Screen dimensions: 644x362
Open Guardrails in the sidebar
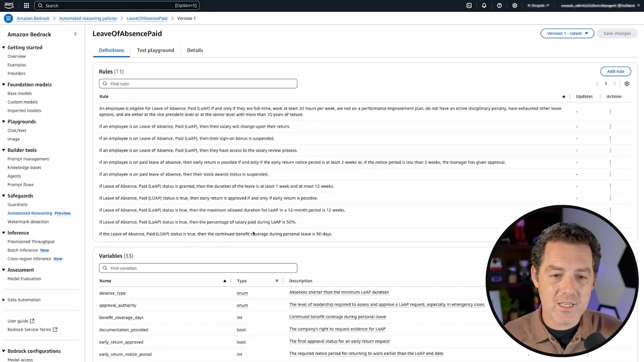coord(17,204)
